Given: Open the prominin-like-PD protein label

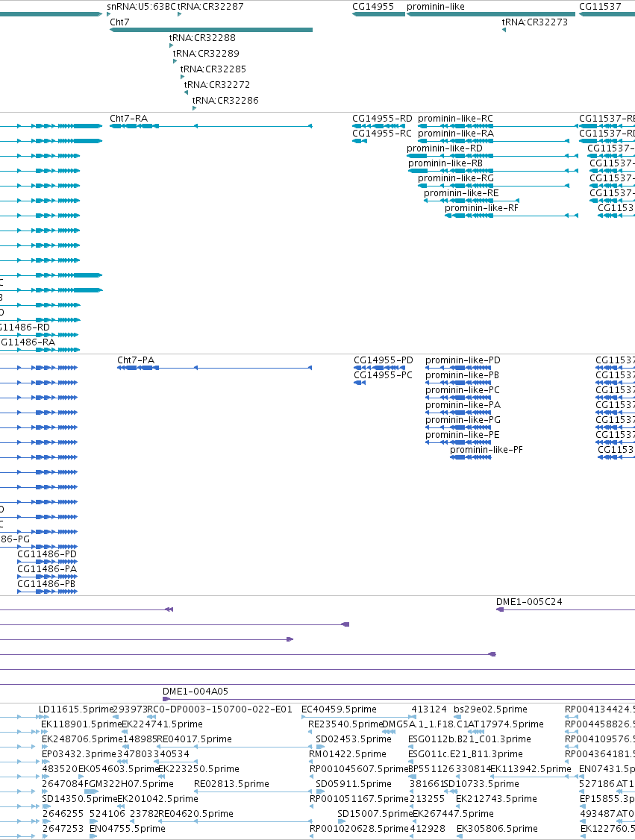Looking at the screenshot, I should pos(463,360).
